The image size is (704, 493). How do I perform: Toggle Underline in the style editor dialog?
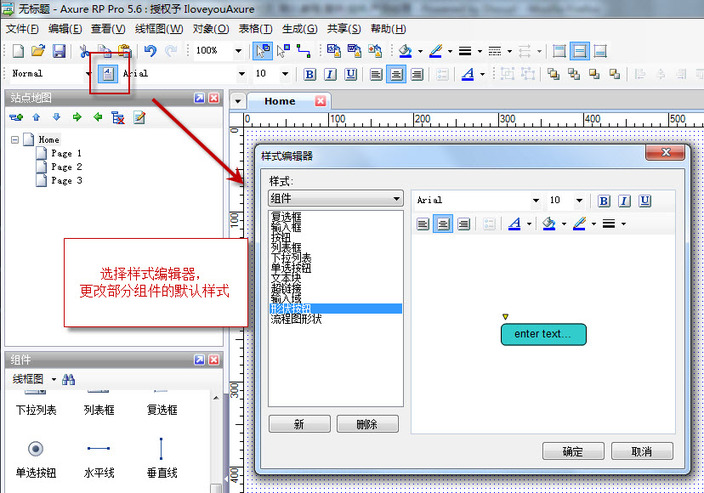[645, 201]
